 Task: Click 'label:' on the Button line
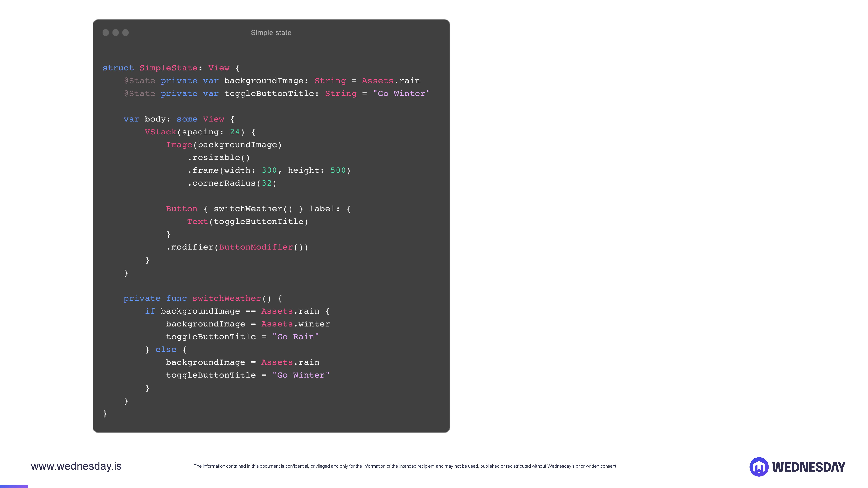(x=325, y=209)
